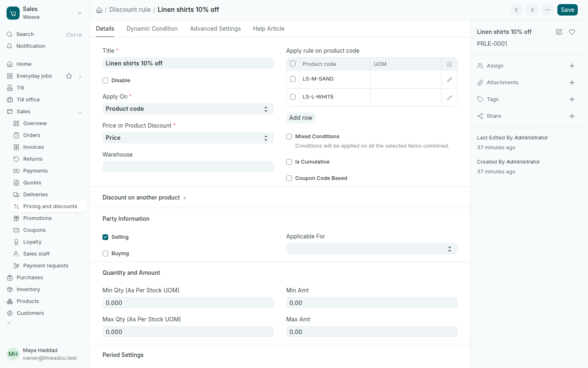
Task: Open product code table settings gear
Action: point(450,64)
